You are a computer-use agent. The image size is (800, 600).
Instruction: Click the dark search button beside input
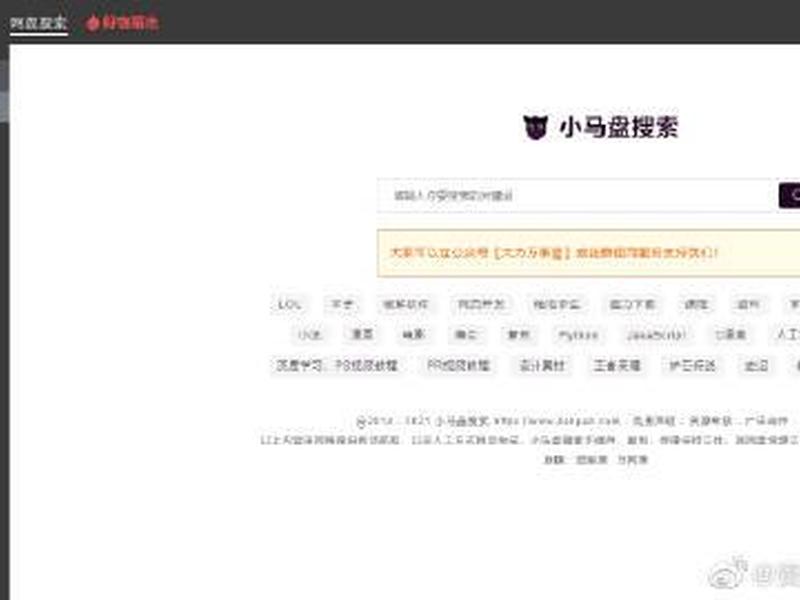[x=790, y=195]
